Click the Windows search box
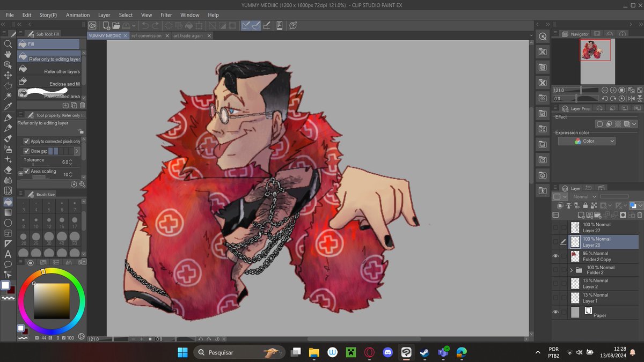The width and height of the screenshot is (644, 362). (x=239, y=352)
